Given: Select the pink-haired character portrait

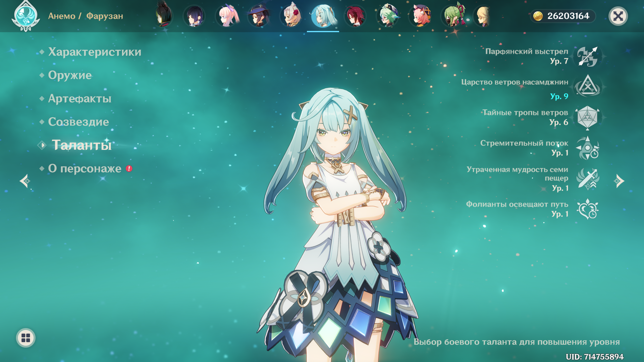Looking at the screenshot, I should click(227, 16).
